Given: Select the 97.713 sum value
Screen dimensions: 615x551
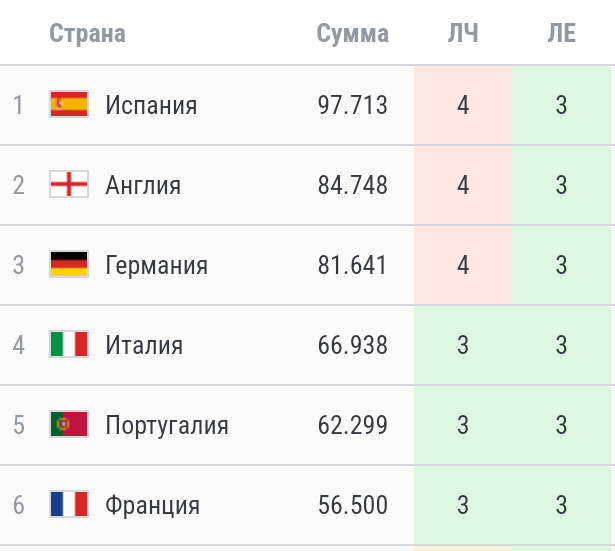Looking at the screenshot, I should pos(353,105).
